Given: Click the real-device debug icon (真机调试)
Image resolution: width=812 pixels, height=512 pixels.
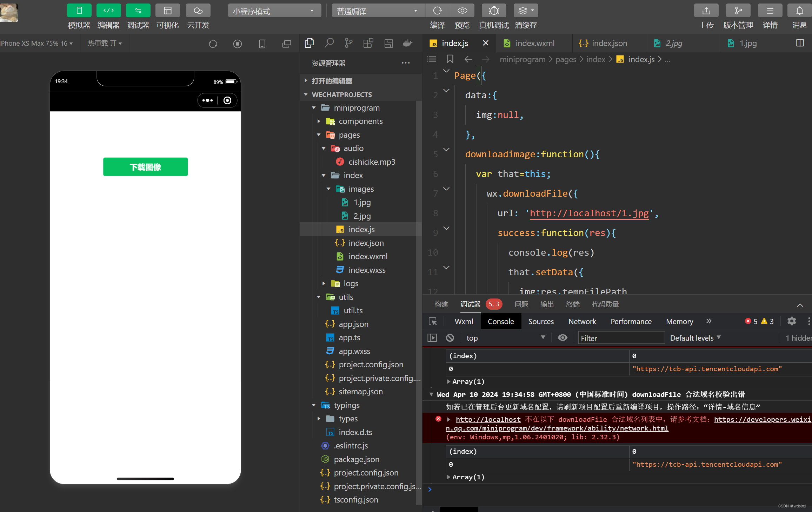Looking at the screenshot, I should pyautogui.click(x=493, y=11).
